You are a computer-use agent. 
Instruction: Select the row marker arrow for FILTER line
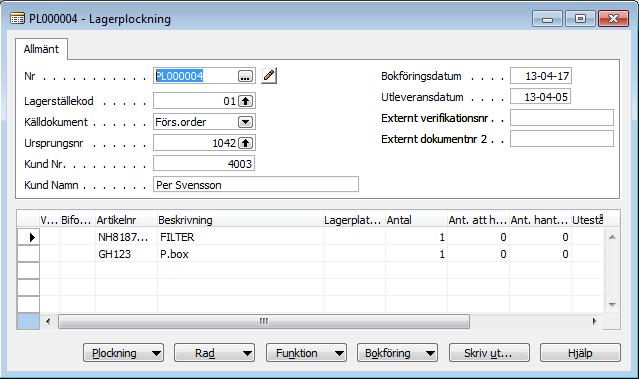coord(29,237)
